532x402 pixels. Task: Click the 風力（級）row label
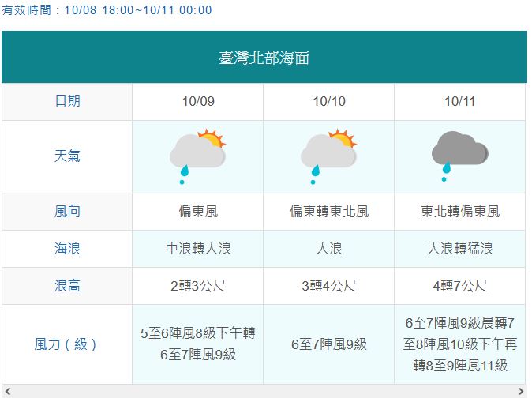[67, 344]
